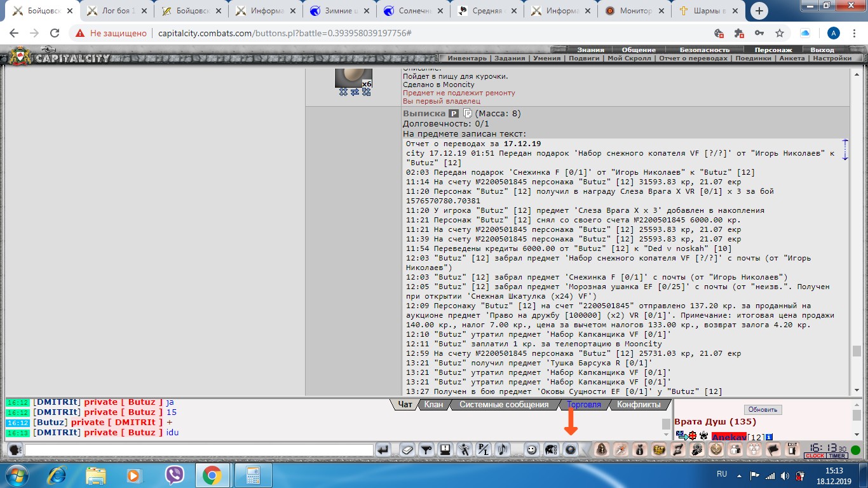The image size is (868, 488).
Task: Open the Умения link
Action: click(x=547, y=58)
